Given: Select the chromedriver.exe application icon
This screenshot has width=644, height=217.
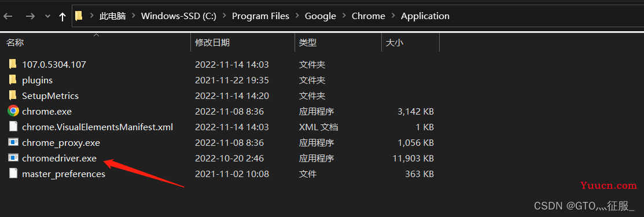Looking at the screenshot, I should [x=13, y=158].
